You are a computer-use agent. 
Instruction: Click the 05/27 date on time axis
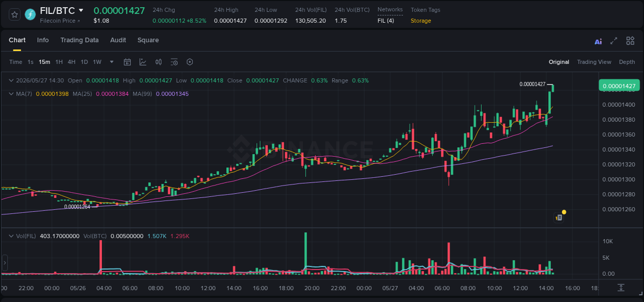[390, 288]
